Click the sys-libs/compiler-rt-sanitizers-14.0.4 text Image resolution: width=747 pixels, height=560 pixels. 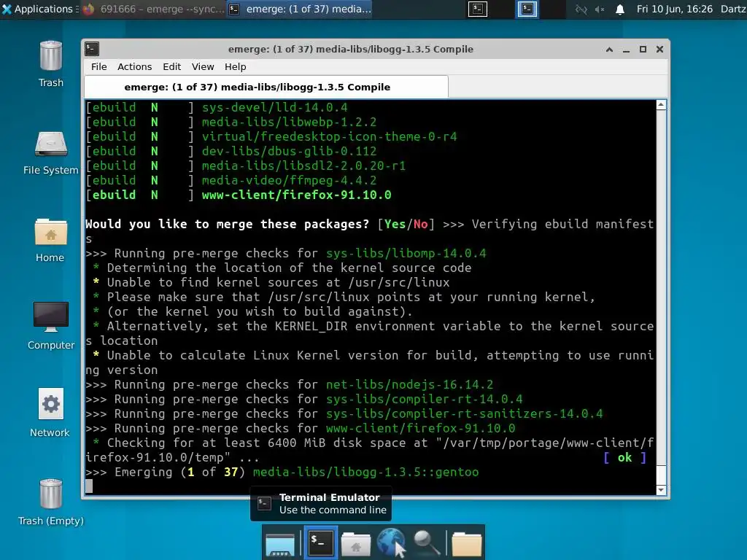point(465,414)
